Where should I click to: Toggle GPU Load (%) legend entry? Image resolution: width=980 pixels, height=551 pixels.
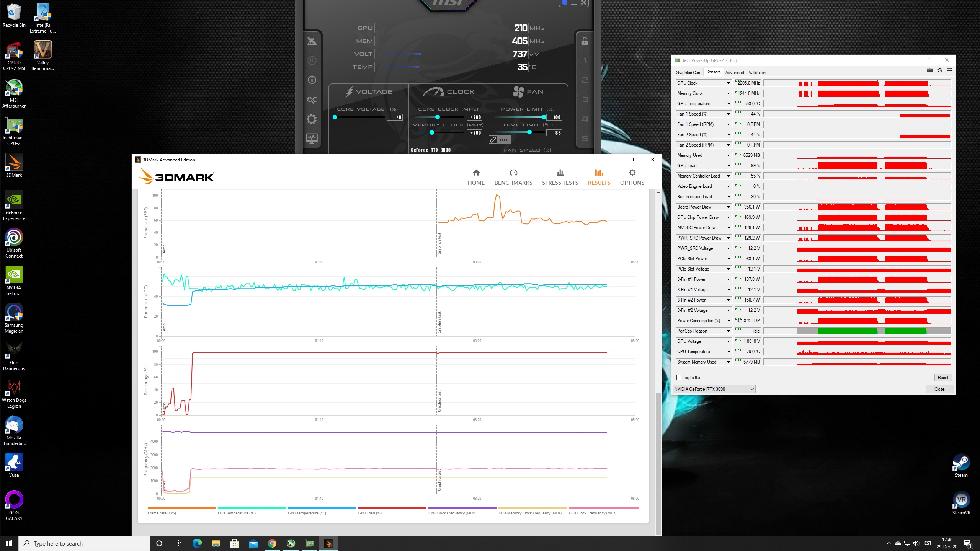tap(392, 511)
